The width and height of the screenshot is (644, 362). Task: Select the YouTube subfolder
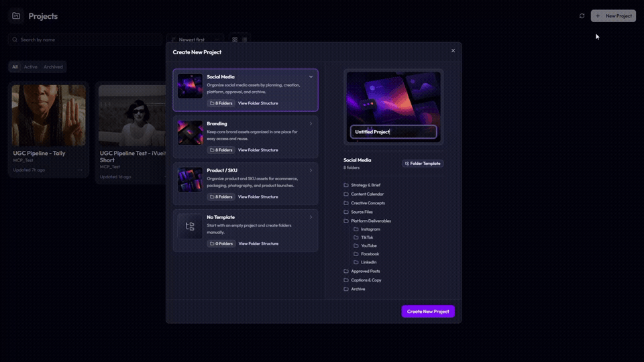[x=365, y=246]
